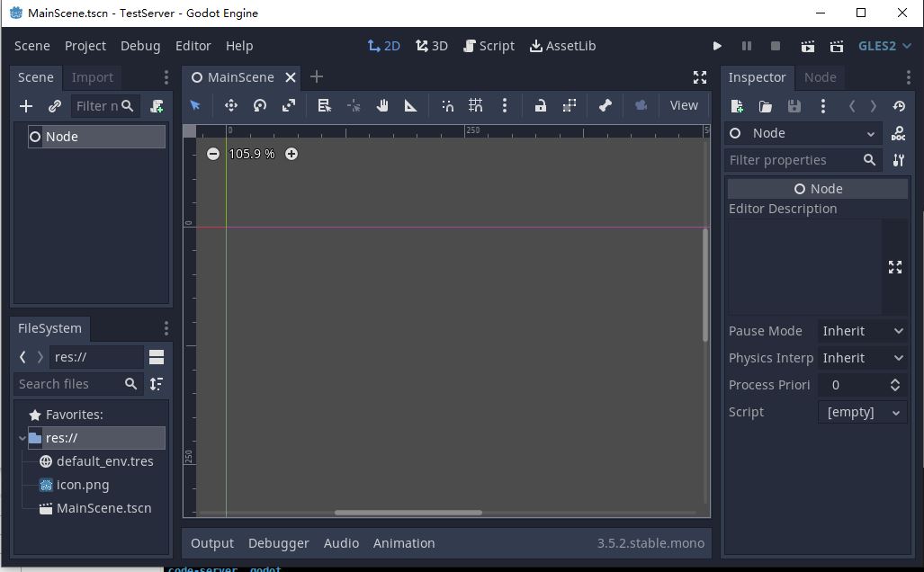Toggle the game camera override

[641, 105]
